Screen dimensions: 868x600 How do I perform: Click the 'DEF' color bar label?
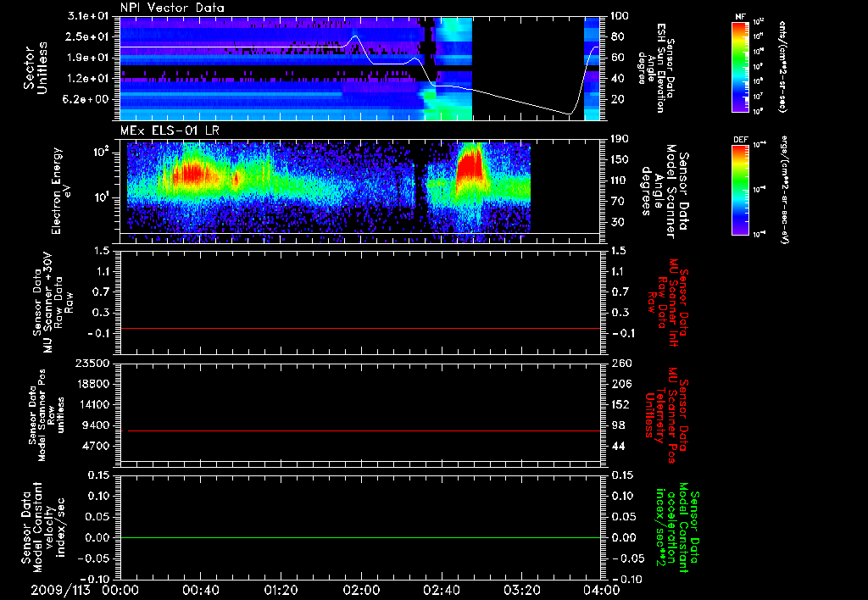[740, 140]
